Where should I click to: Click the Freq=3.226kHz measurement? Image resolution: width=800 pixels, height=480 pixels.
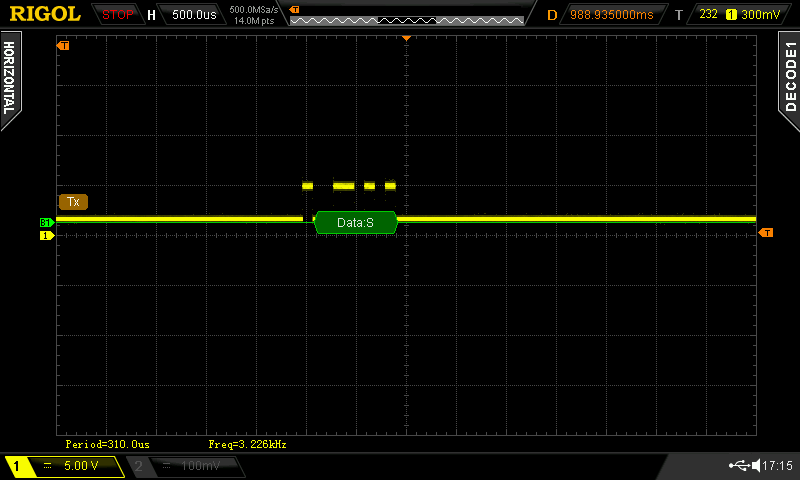[x=247, y=444]
